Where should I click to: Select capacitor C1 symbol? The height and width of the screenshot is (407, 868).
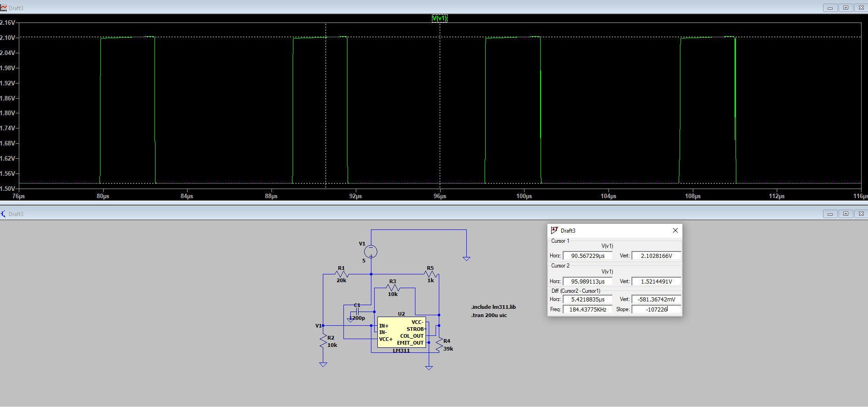pos(357,312)
